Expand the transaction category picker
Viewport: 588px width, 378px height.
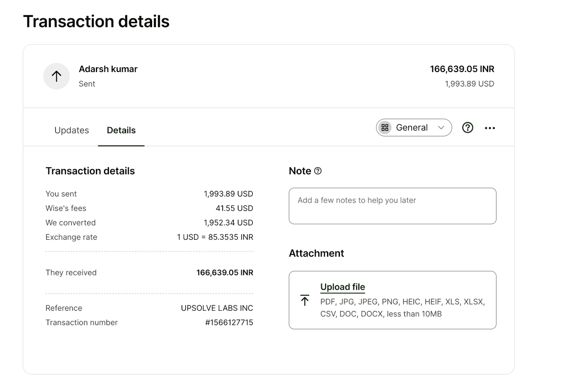click(413, 128)
